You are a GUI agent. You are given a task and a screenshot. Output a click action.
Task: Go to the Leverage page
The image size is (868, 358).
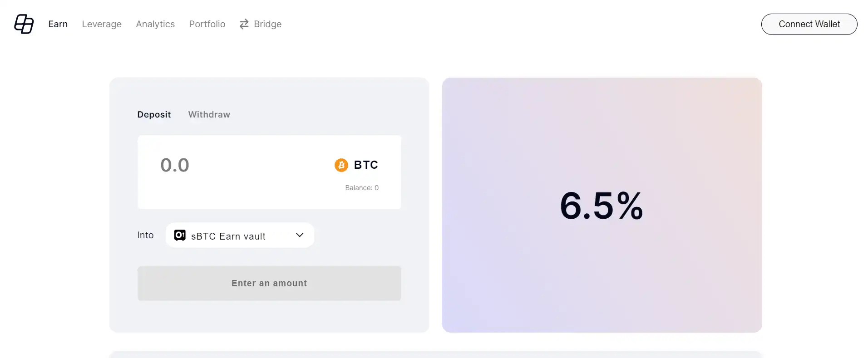(102, 24)
